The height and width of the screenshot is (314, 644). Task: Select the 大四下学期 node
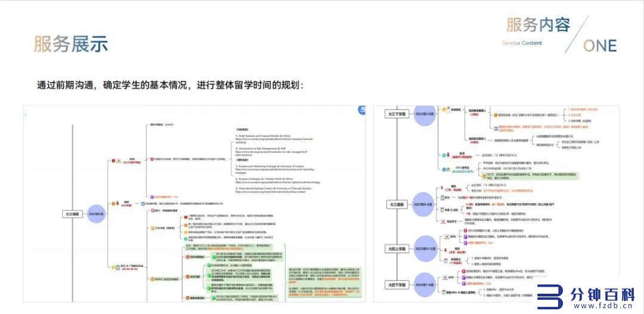[x=398, y=284]
